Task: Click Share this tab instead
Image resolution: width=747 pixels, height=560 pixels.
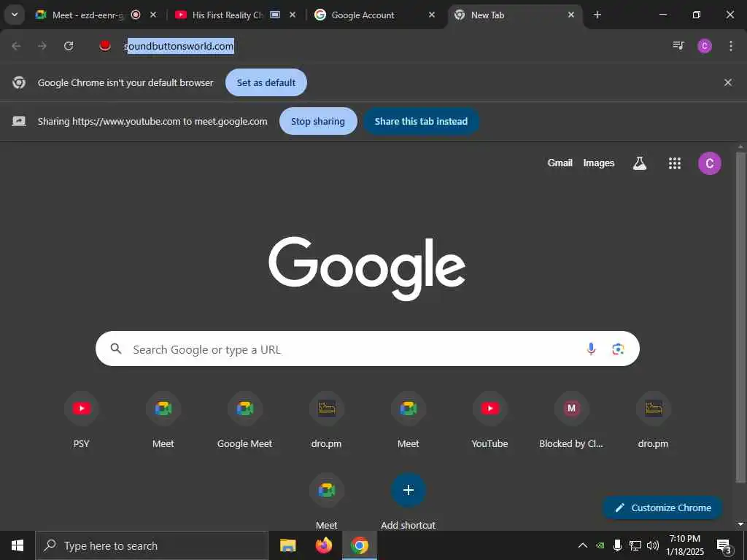Action: coord(421,121)
